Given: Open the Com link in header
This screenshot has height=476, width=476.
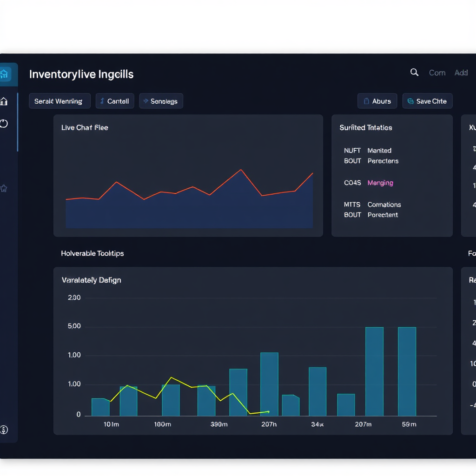Looking at the screenshot, I should pyautogui.click(x=437, y=73).
